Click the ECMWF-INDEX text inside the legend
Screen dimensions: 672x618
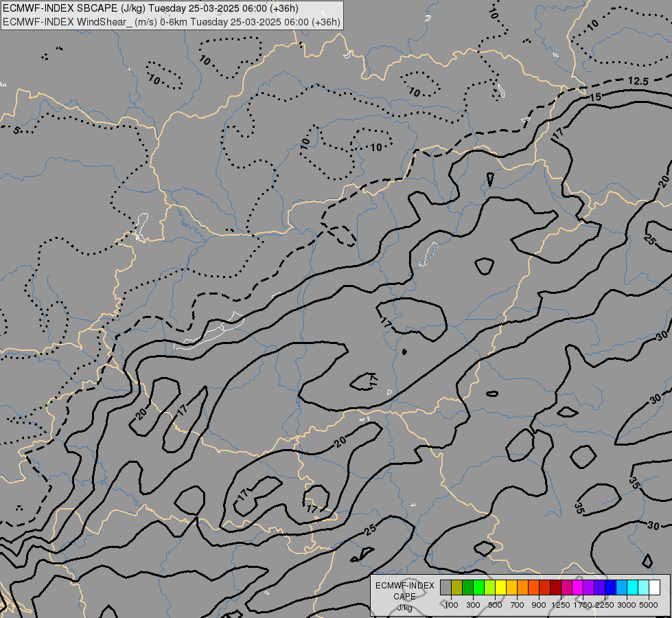[x=404, y=586]
